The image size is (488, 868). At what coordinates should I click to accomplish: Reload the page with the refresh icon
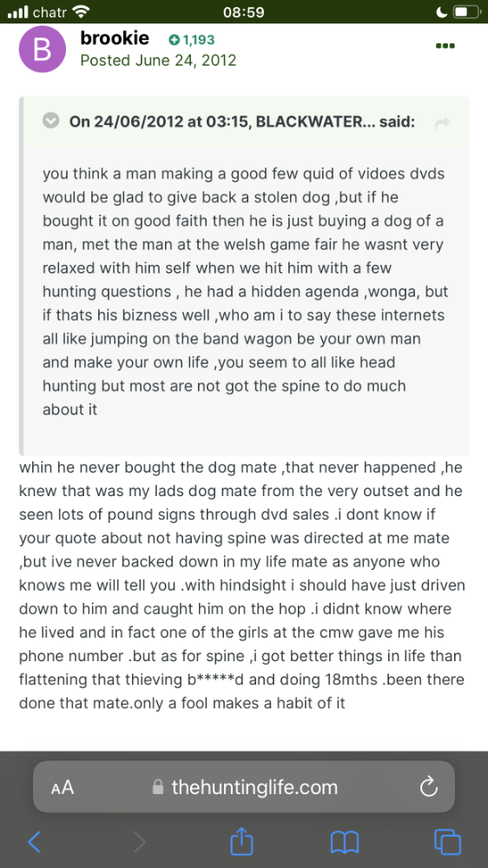click(429, 786)
